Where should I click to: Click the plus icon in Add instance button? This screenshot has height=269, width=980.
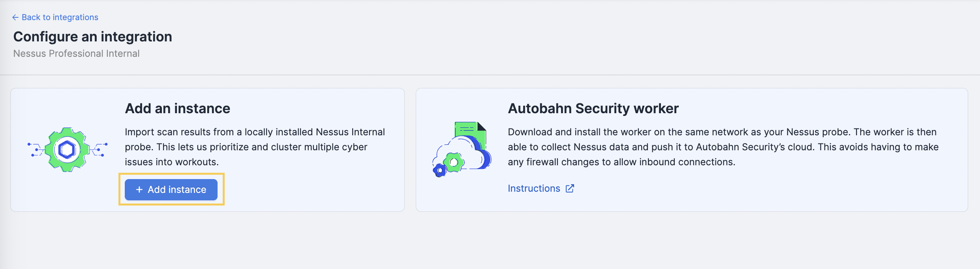tap(139, 190)
